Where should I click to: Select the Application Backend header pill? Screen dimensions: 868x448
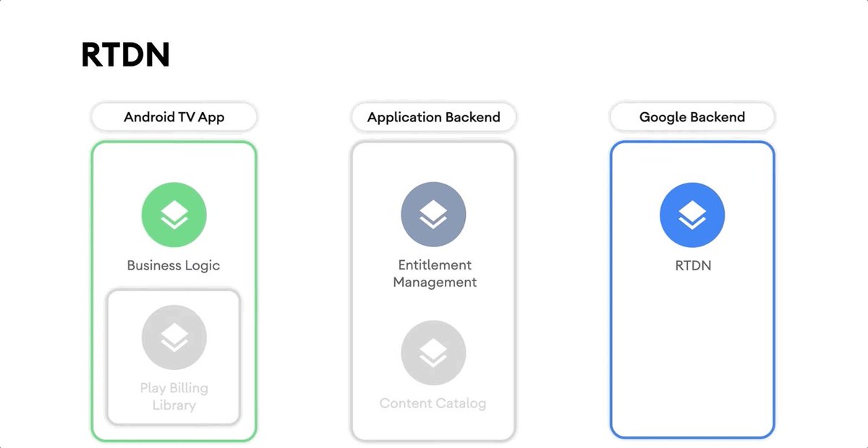(433, 117)
